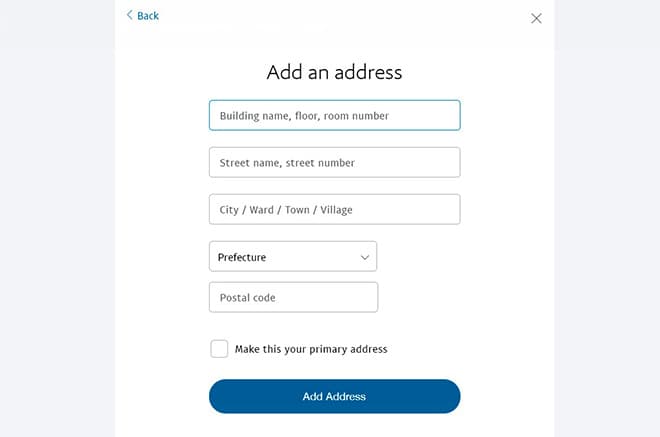
Task: Click the "Building name, floor, room number" placeholder
Action: click(x=304, y=115)
